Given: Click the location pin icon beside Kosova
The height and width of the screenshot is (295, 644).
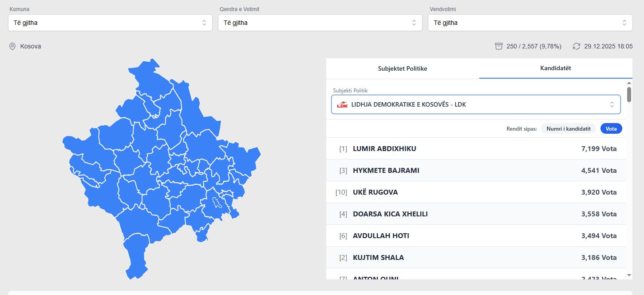Looking at the screenshot, I should click(12, 46).
